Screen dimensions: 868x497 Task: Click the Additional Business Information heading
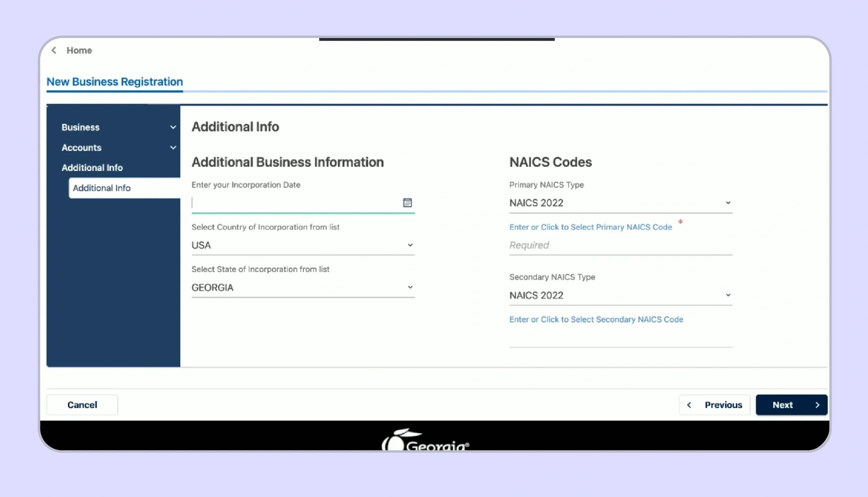288,162
